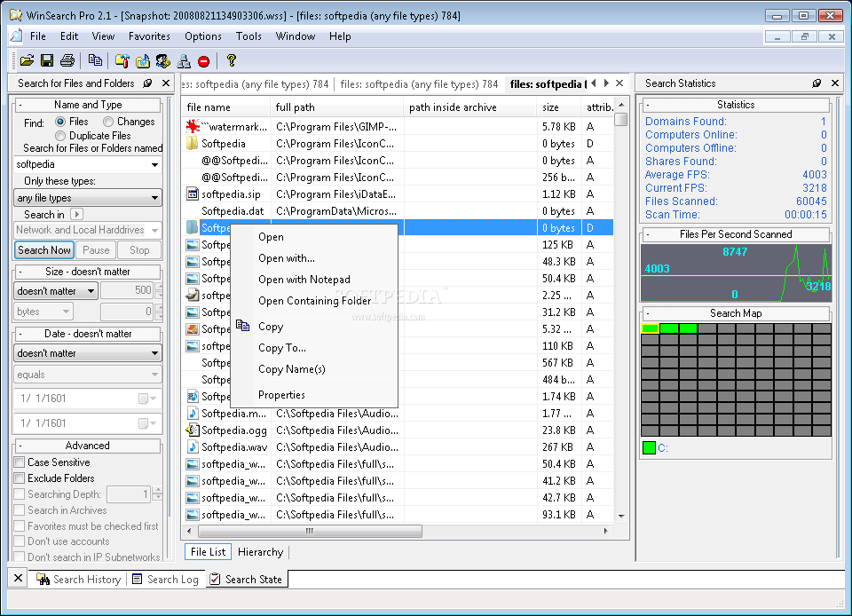
Task: Open the Favorites menu
Action: [149, 36]
